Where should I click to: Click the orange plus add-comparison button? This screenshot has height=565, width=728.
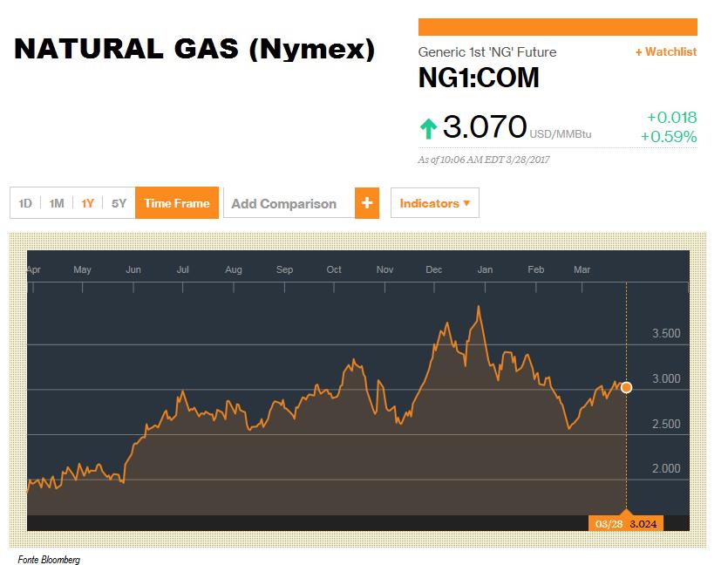(367, 203)
